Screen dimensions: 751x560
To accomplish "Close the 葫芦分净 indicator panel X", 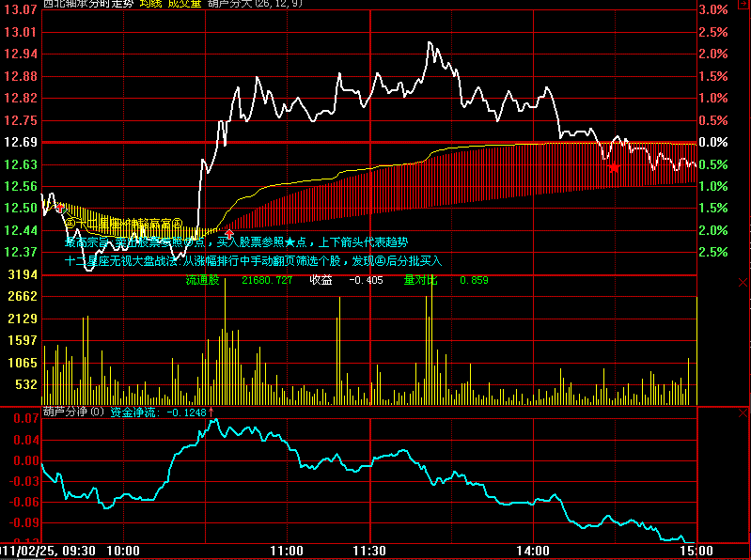I will tap(743, 413).
